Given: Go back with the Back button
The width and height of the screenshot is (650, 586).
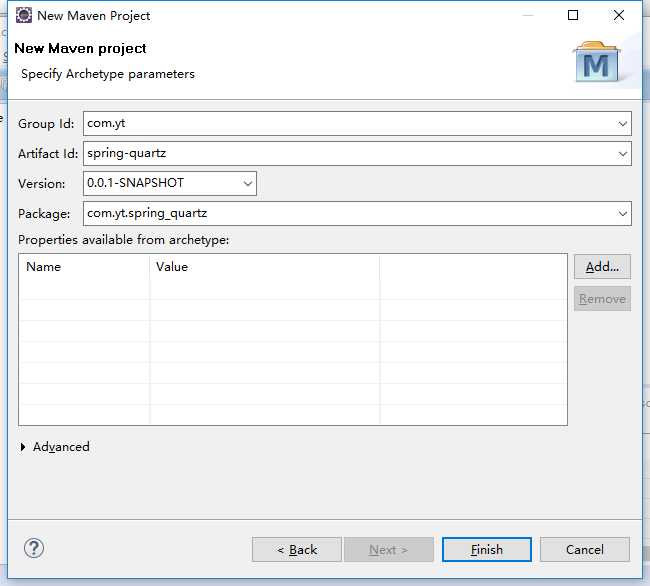Looking at the screenshot, I should pos(297,550).
